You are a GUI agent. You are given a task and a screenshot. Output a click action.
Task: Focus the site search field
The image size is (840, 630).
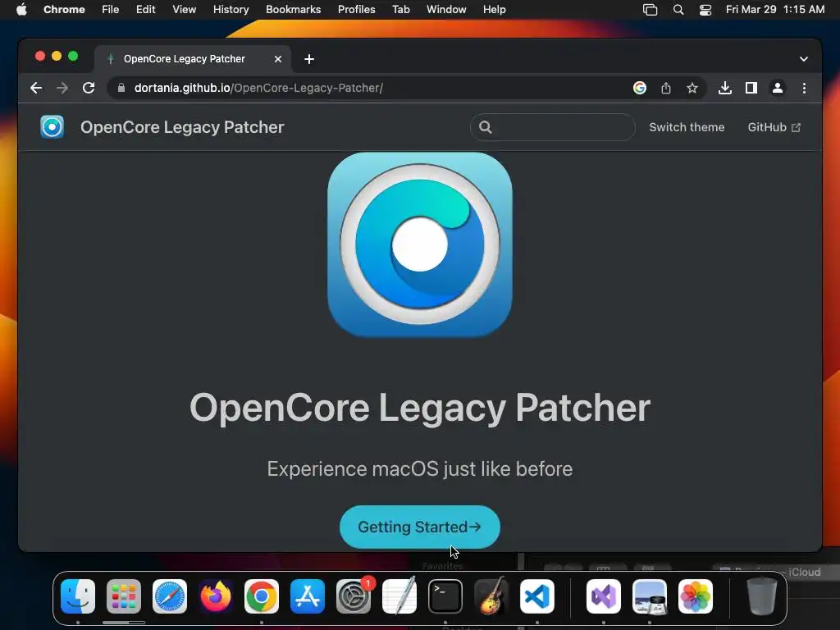(x=553, y=127)
